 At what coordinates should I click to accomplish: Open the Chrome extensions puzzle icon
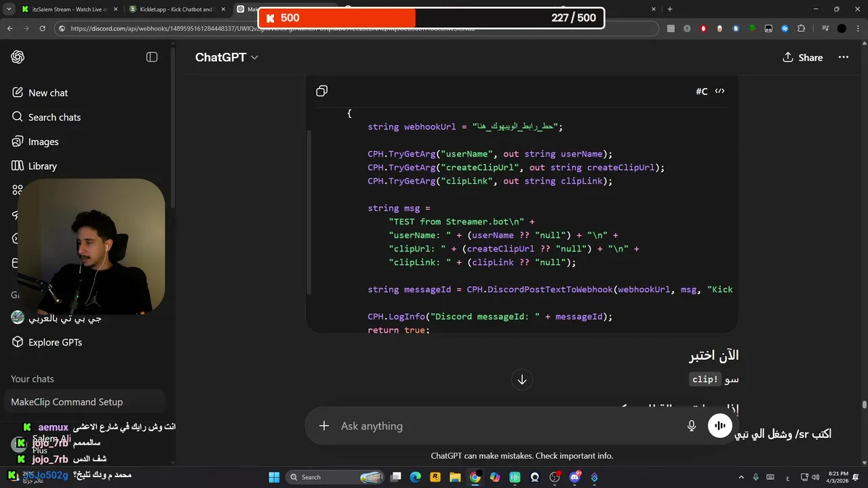[x=802, y=28]
